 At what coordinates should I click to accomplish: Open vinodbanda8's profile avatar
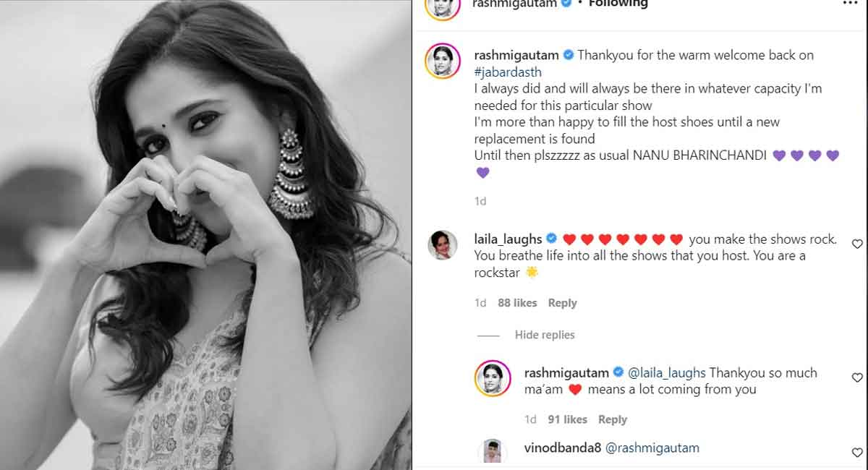(493, 451)
